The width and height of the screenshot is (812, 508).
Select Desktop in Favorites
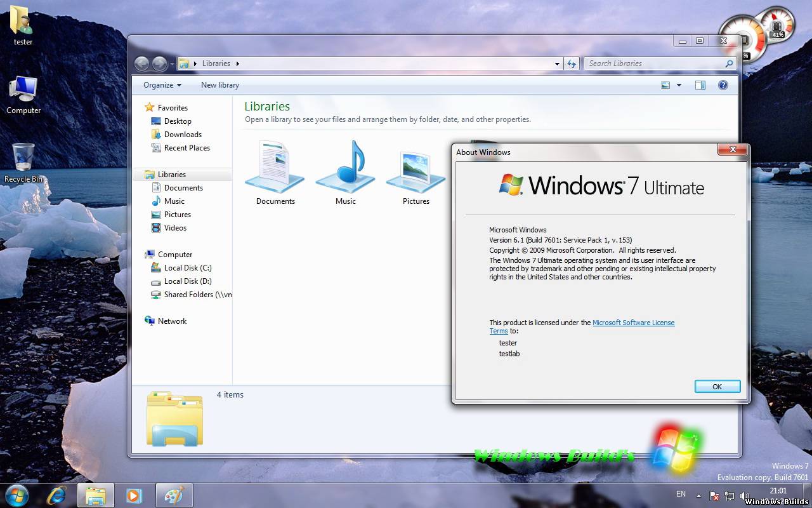pyautogui.click(x=171, y=121)
